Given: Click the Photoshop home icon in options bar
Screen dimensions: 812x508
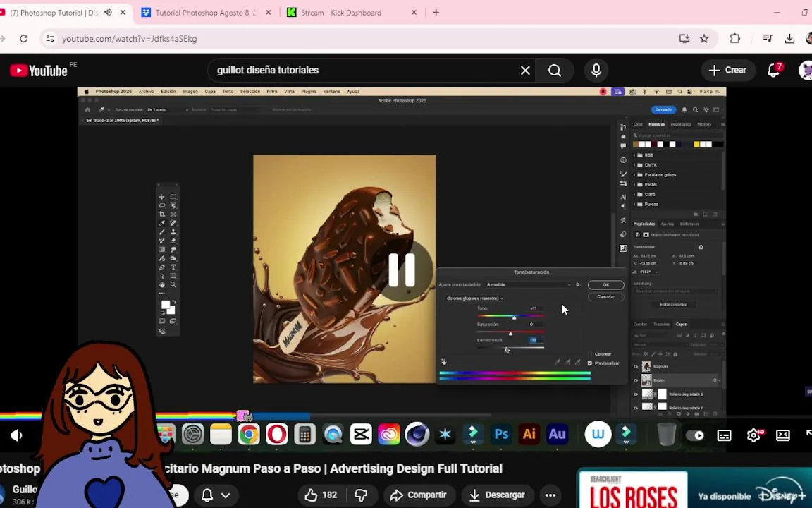Looking at the screenshot, I should tap(87, 110).
